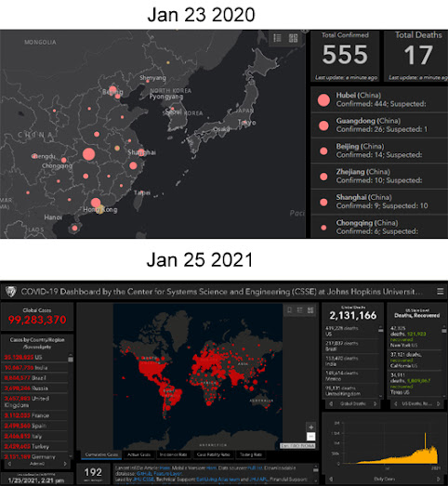Screen dimensions: 448x486
Task: Open the legend list icon on the 2020 map
Action: coord(277,38)
